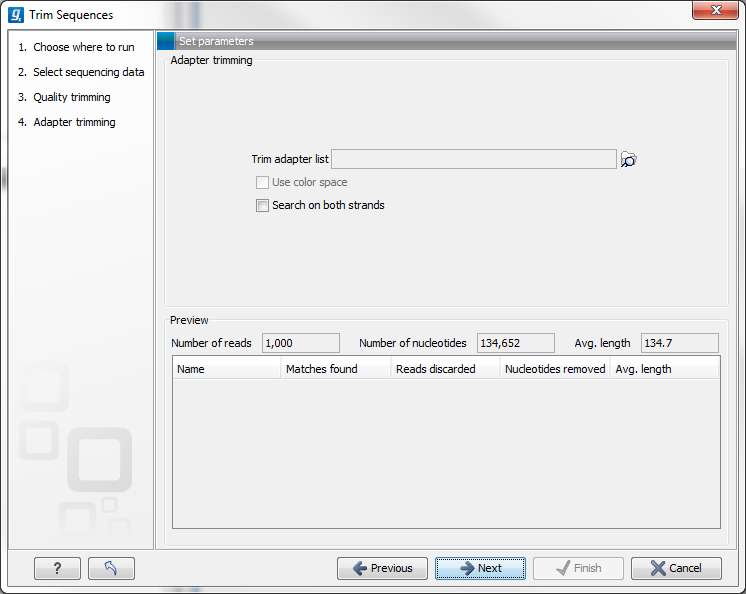This screenshot has width=746, height=594.
Task: Cancel the trim sequences wizard
Action: (x=675, y=568)
